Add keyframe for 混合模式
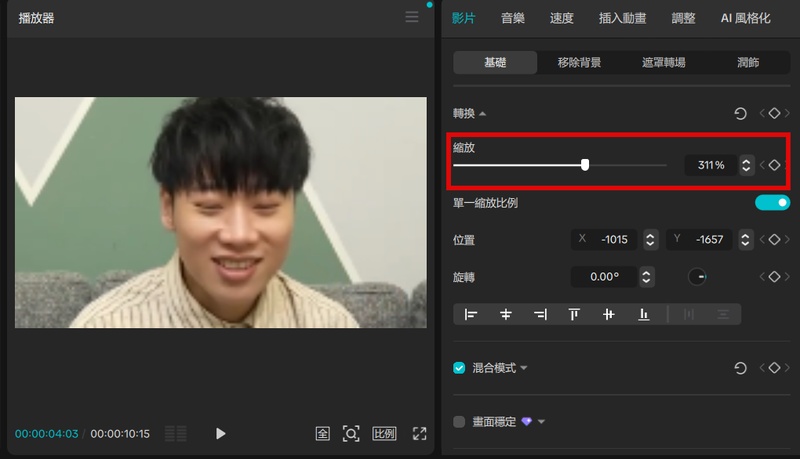Image resolution: width=800 pixels, height=459 pixels. click(x=774, y=368)
